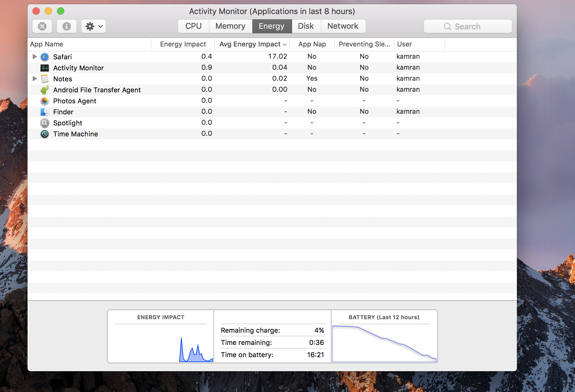Click the yellow minimize window button
Viewport: 575px width, 392px height.
48,11
